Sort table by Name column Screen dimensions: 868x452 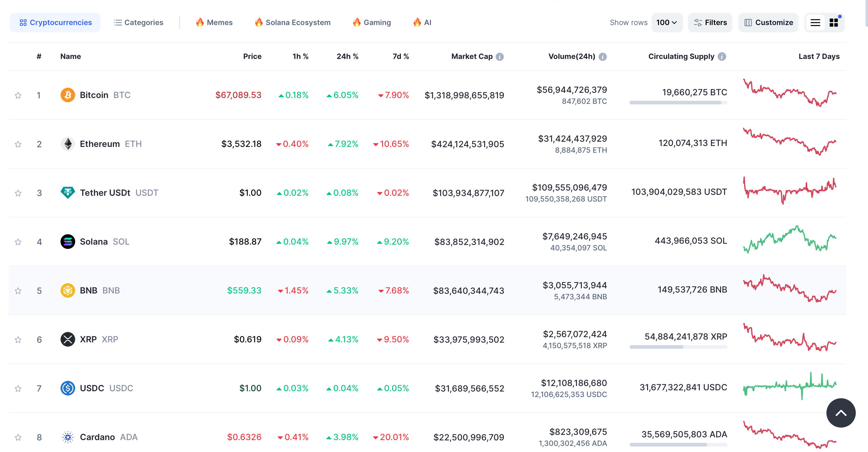[x=70, y=56]
